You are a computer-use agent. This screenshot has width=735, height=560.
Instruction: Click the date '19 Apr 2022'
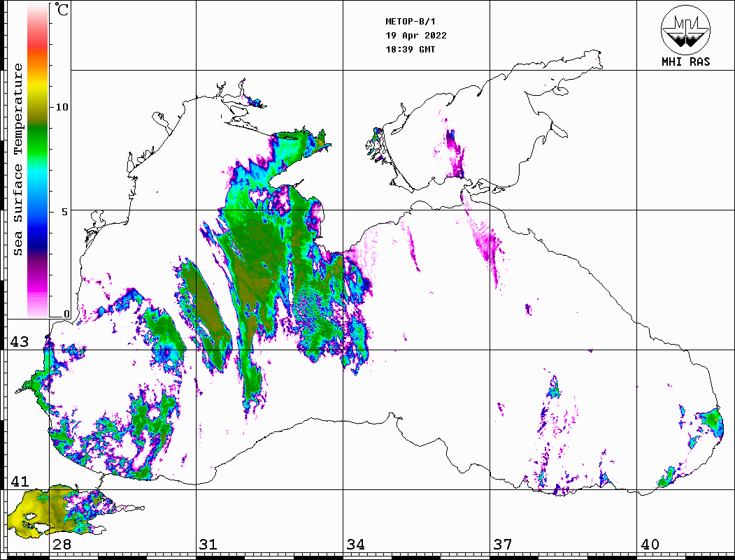(416, 36)
